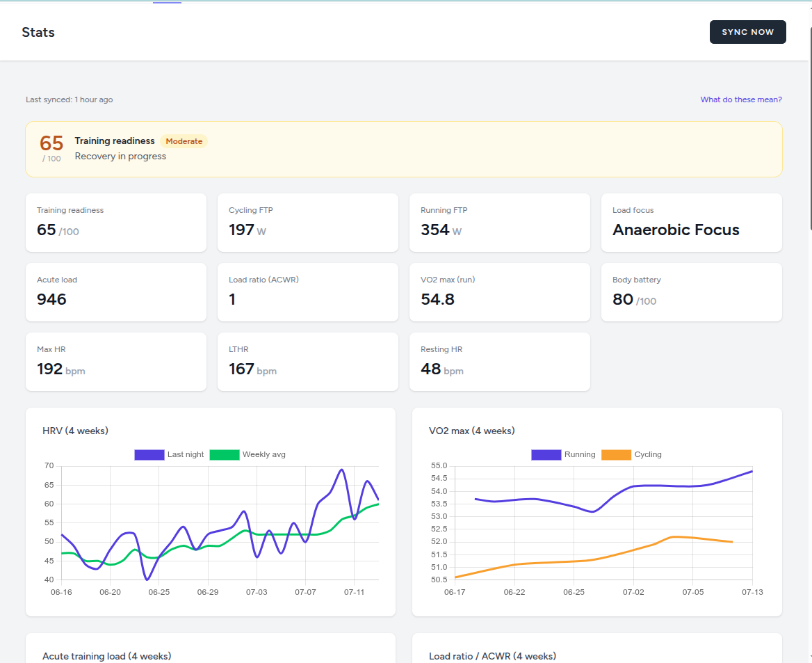Viewport: 812px width, 663px height.
Task: Click the "Load focus" card label
Action: [633, 211]
